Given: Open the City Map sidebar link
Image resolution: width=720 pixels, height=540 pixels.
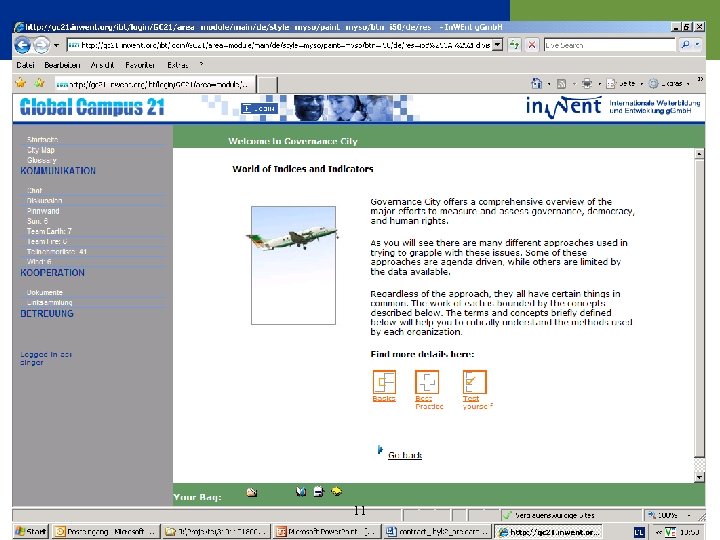Looking at the screenshot, I should (40, 150).
